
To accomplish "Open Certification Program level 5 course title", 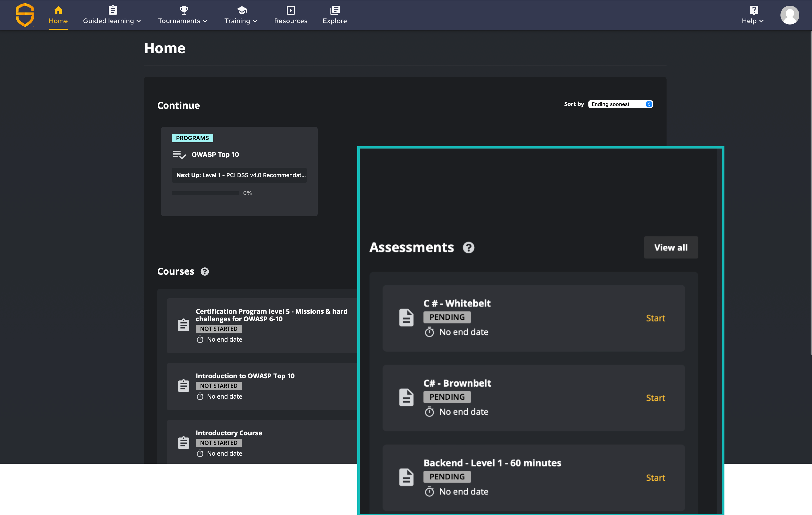I will coord(271,315).
